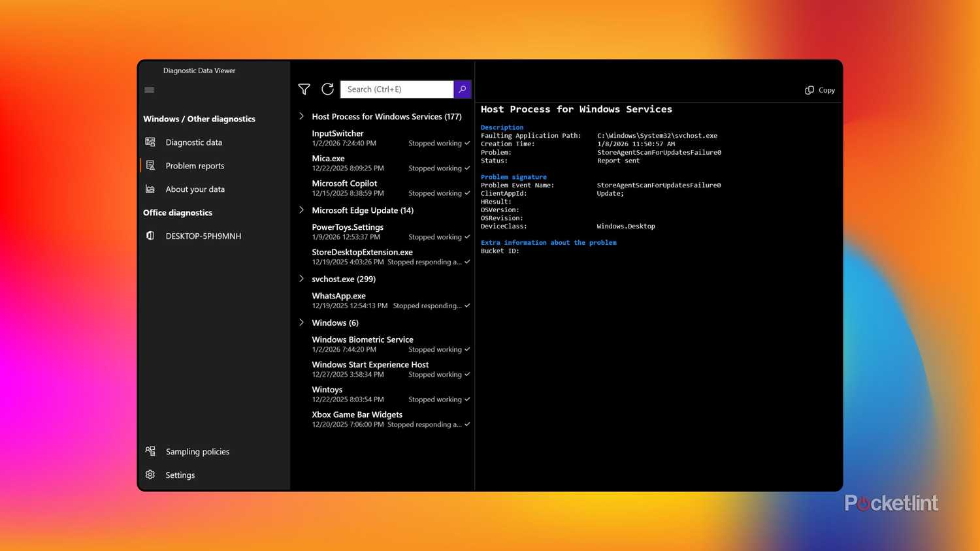Switch to the Problem reports section
Image resolution: width=980 pixels, height=551 pixels.
[x=195, y=165]
